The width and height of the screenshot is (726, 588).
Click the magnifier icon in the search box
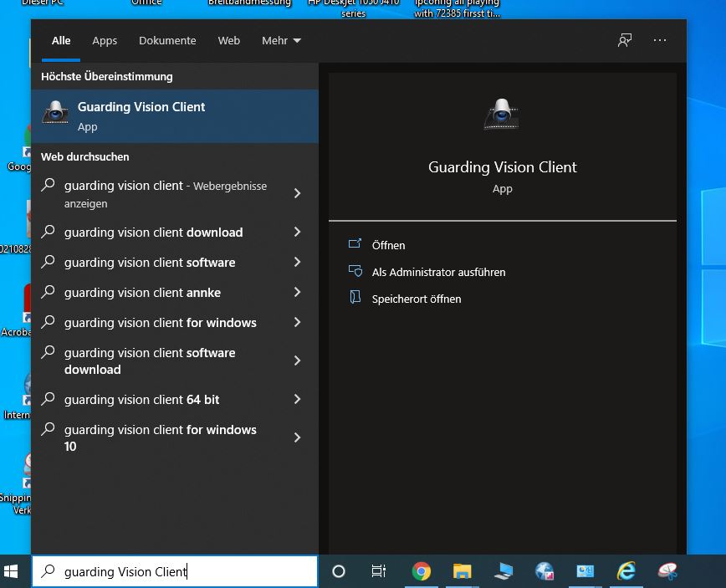(x=49, y=571)
